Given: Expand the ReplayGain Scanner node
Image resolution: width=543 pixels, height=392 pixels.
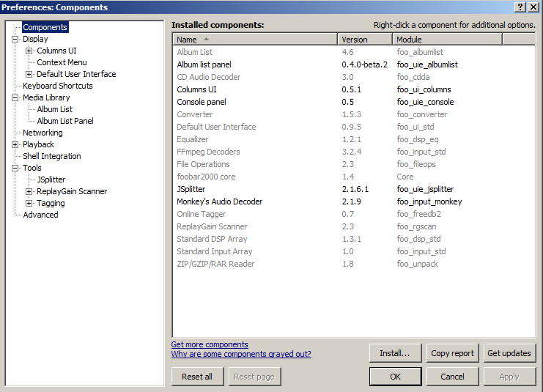Looking at the screenshot, I should 29,191.
